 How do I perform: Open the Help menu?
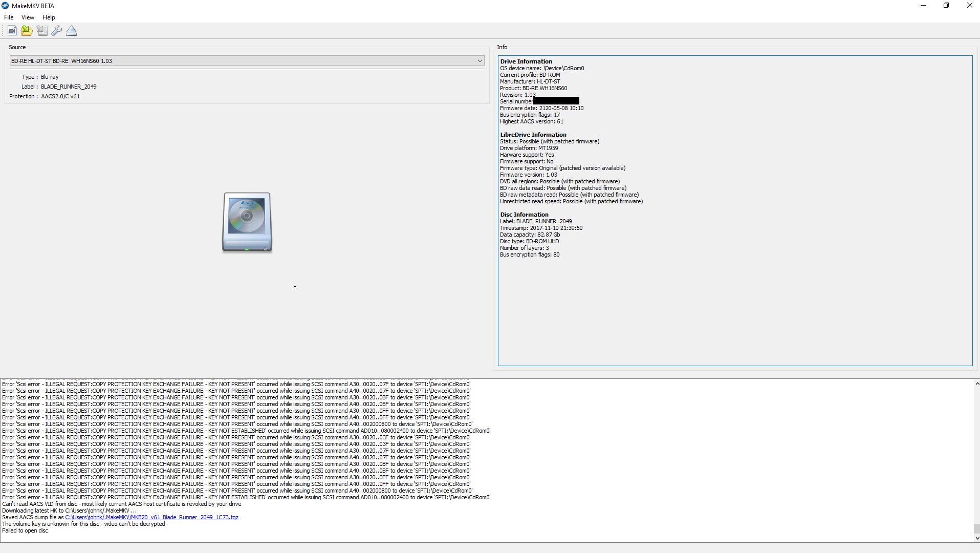[x=49, y=17]
